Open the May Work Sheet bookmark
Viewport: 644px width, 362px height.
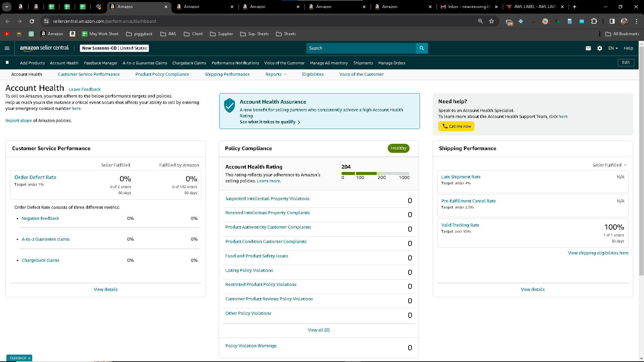(x=100, y=34)
